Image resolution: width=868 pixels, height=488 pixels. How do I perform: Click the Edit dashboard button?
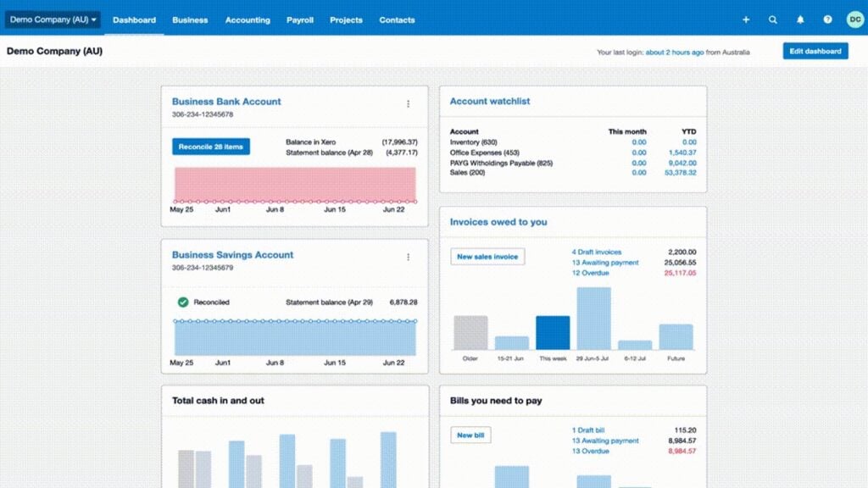[x=815, y=51]
